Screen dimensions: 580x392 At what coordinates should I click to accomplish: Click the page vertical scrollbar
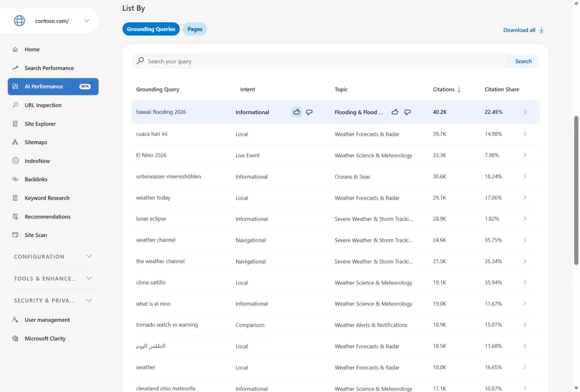(x=576, y=190)
